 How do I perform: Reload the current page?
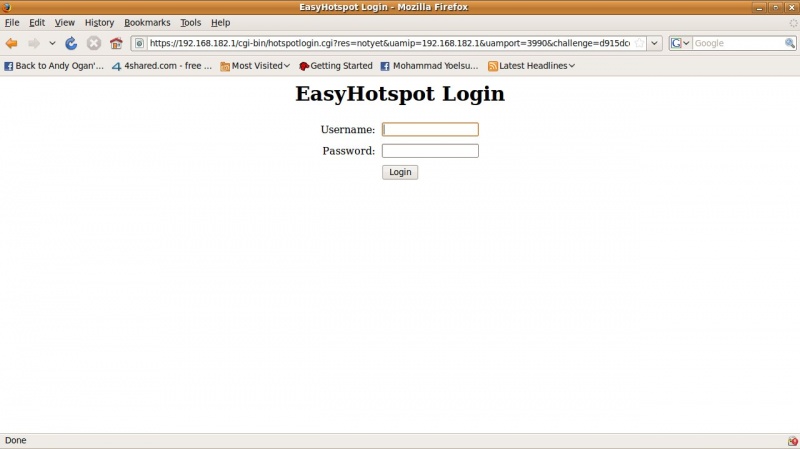pos(71,43)
